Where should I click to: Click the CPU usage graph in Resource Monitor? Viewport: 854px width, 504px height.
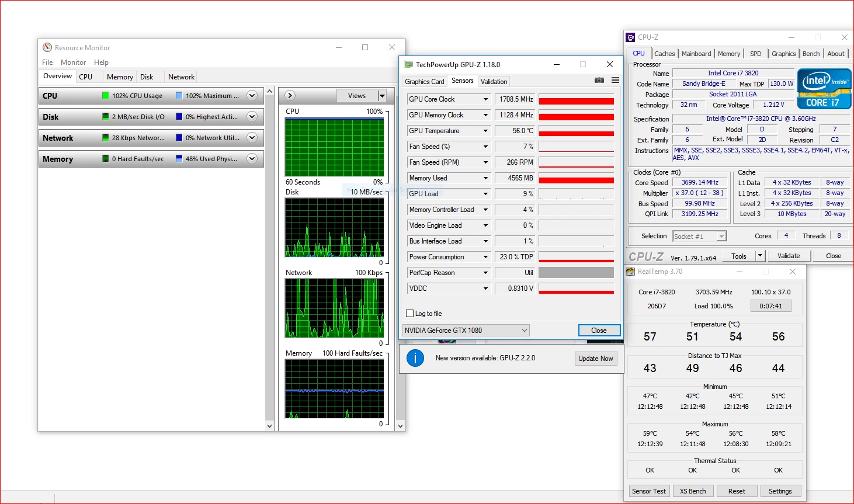(334, 147)
